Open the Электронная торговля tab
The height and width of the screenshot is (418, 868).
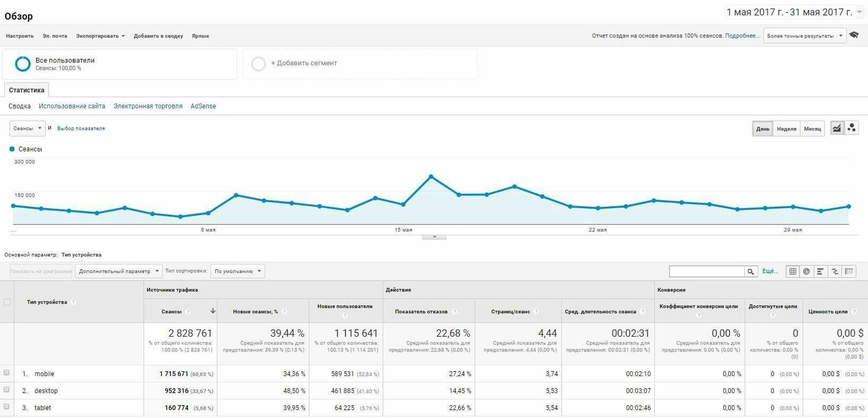[148, 106]
